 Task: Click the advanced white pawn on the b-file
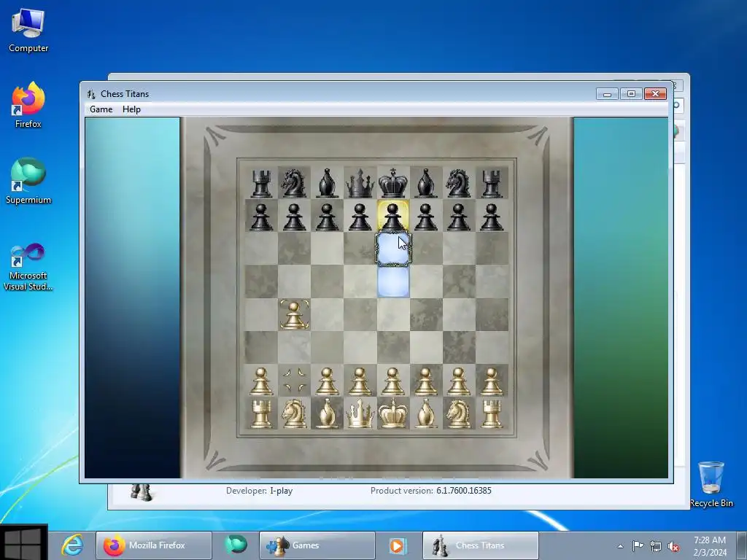[294, 315]
